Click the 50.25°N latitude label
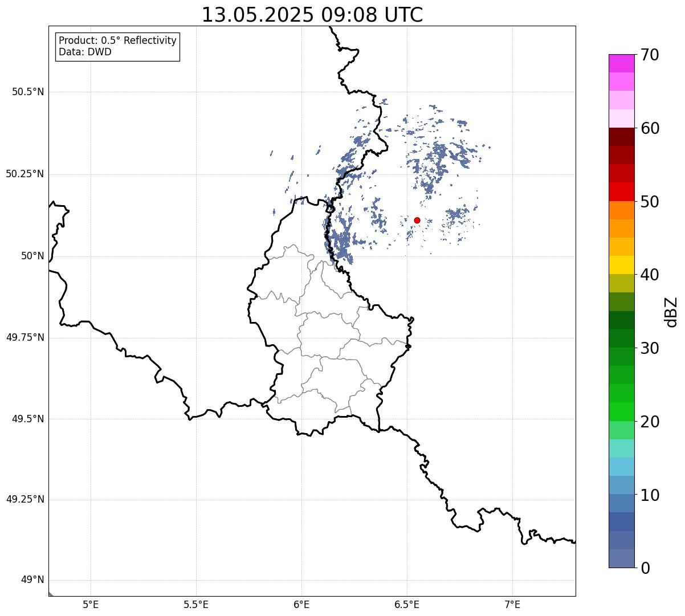Viewport: 685px width, 616px height. [25, 174]
